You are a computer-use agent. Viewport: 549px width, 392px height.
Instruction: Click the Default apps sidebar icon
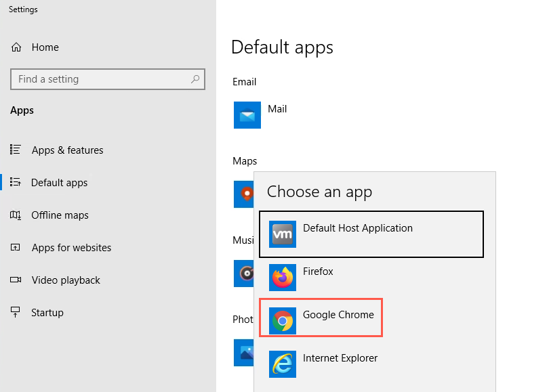pos(16,182)
